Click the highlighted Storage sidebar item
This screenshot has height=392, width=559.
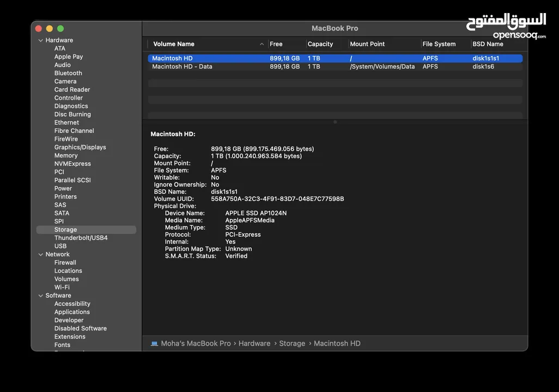86,230
